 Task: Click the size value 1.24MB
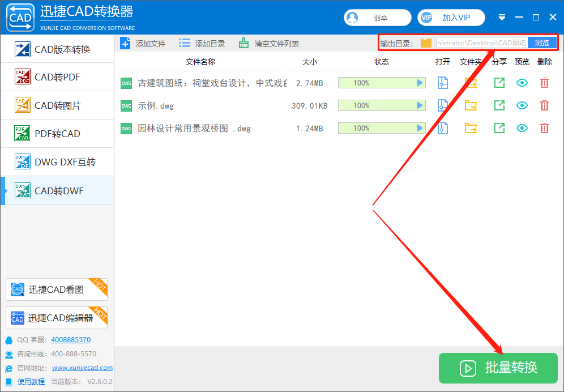309,129
